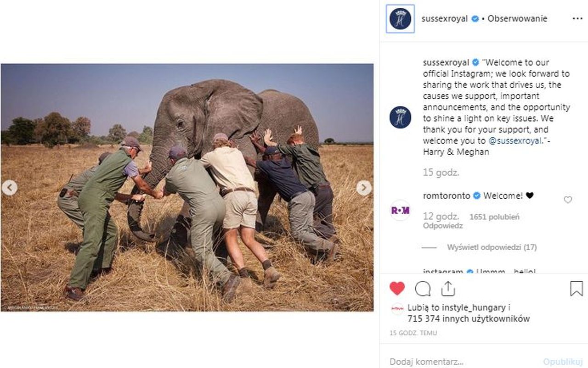This screenshot has height=368, width=588.
Task: Expand Wyświetl odpowiedzi (17) replies
Action: pyautogui.click(x=492, y=246)
